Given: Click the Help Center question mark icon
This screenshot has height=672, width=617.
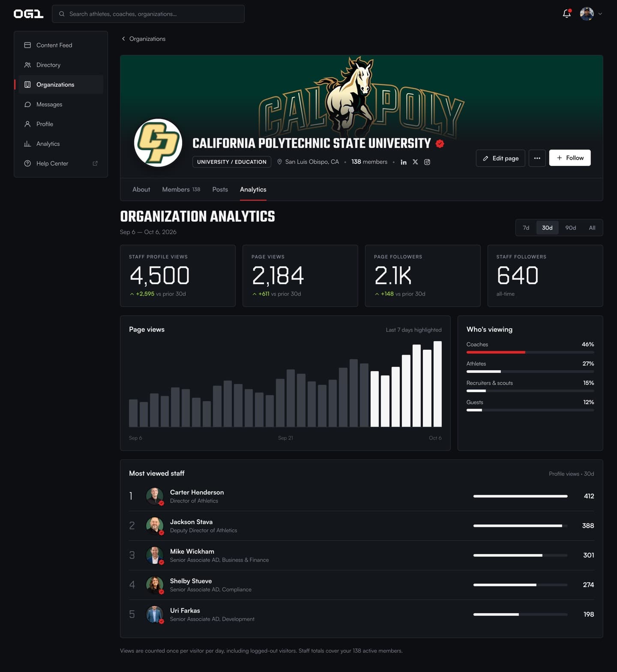Looking at the screenshot, I should click(27, 163).
